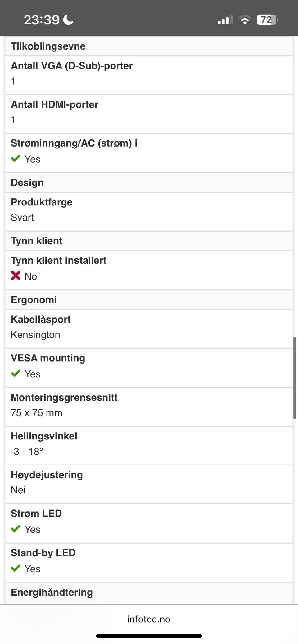Image resolution: width=298 pixels, height=644 pixels.
Task: Tap the Kensington cable lock value
Action: click(35, 335)
